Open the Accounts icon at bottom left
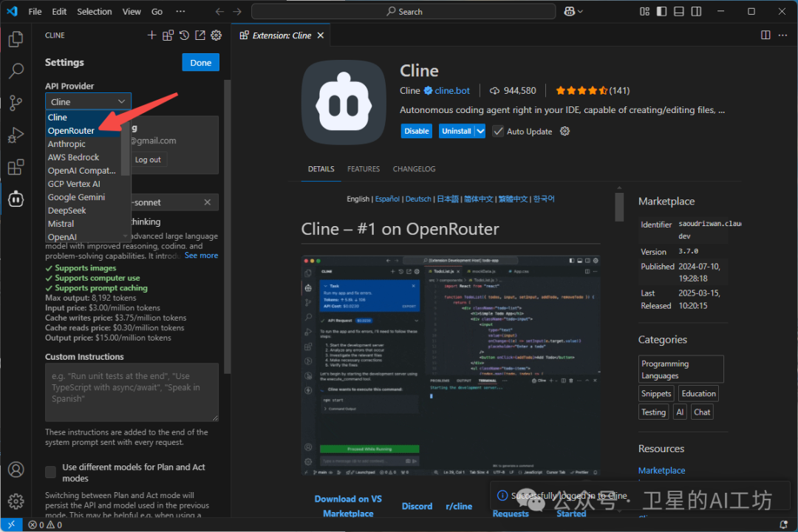The width and height of the screenshot is (798, 532). click(x=16, y=469)
